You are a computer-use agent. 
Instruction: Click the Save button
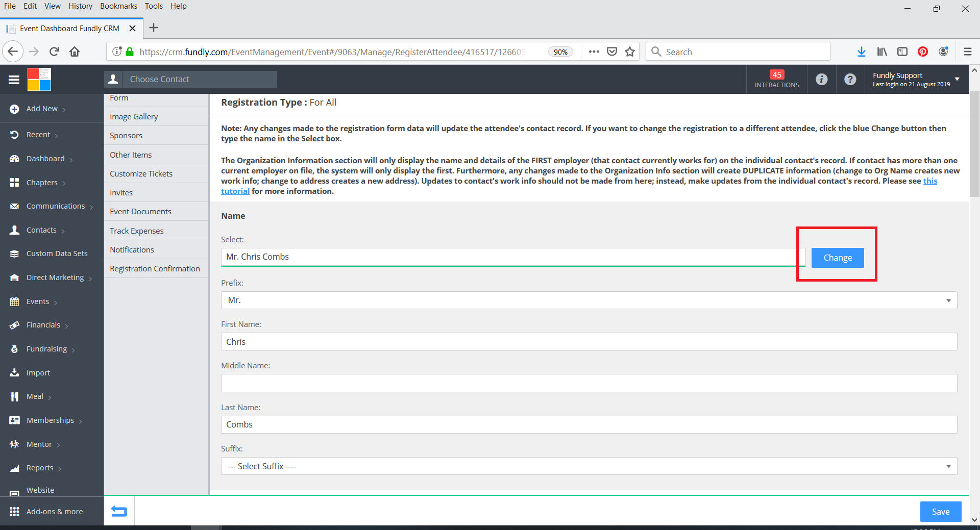[x=941, y=512]
